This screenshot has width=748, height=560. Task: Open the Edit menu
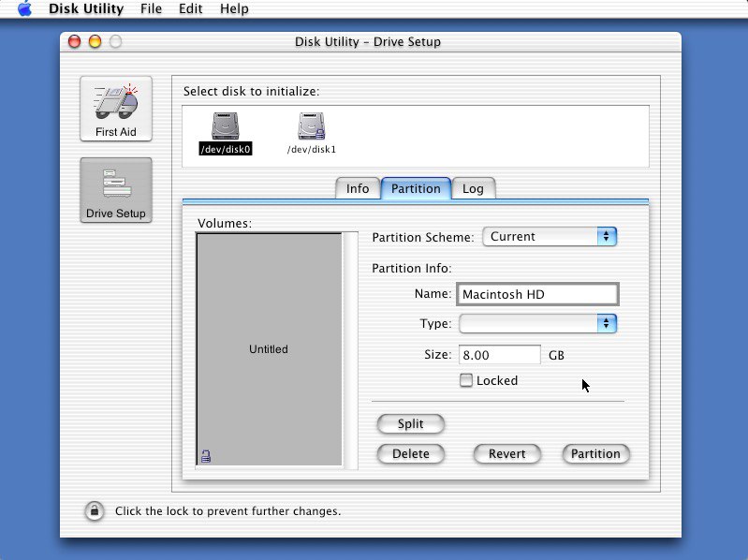click(x=190, y=8)
